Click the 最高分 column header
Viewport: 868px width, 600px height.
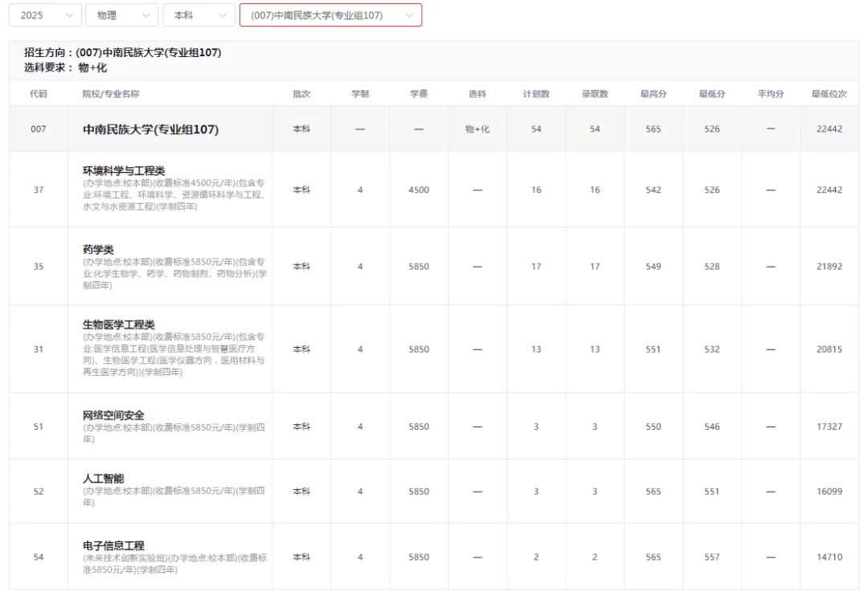coord(653,94)
